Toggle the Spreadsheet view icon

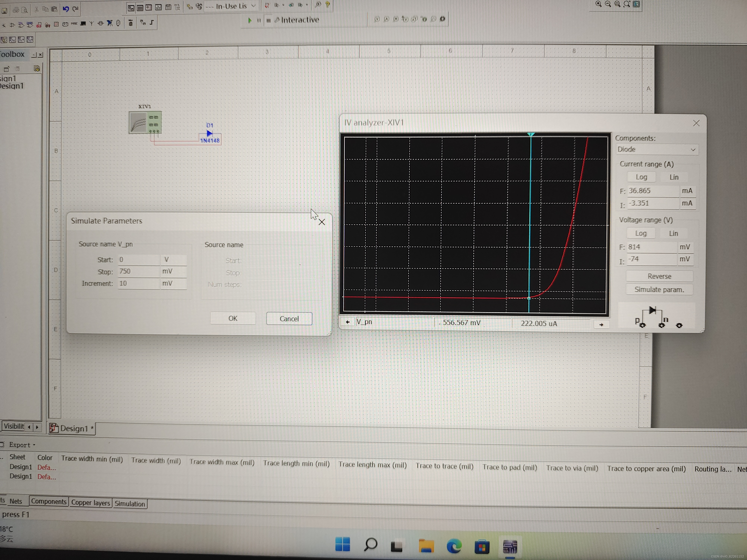[140, 7]
